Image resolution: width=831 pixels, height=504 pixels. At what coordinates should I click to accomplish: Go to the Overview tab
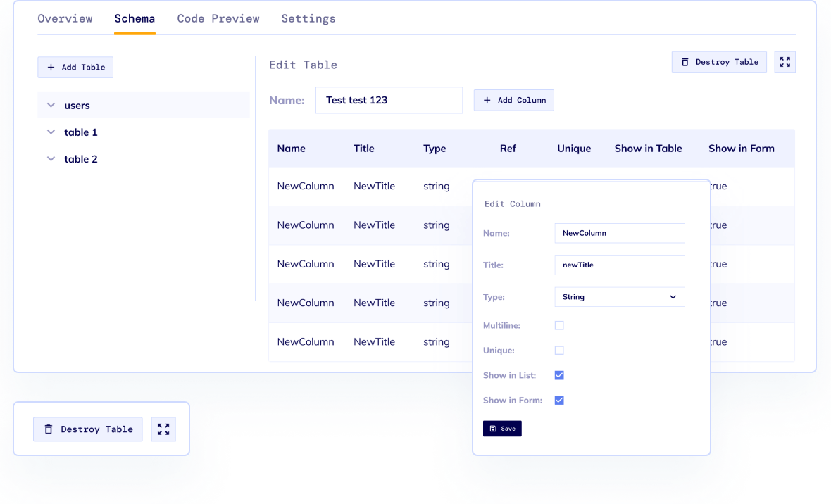[x=65, y=19]
